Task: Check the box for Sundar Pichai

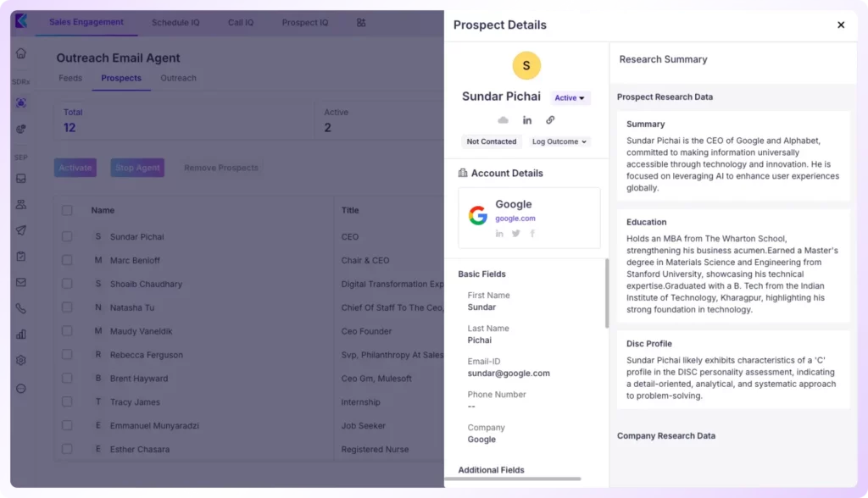Action: pos(67,236)
